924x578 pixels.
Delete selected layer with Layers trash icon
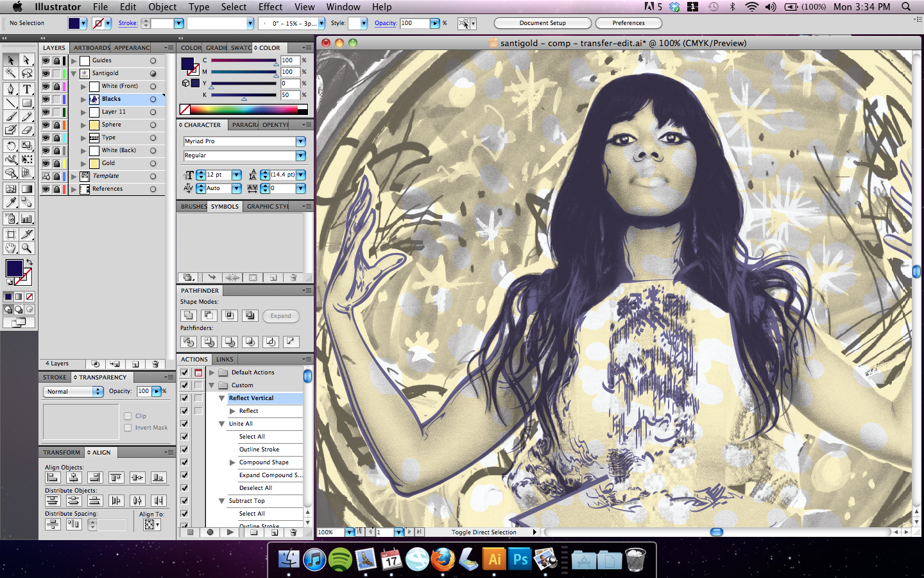[x=155, y=364]
